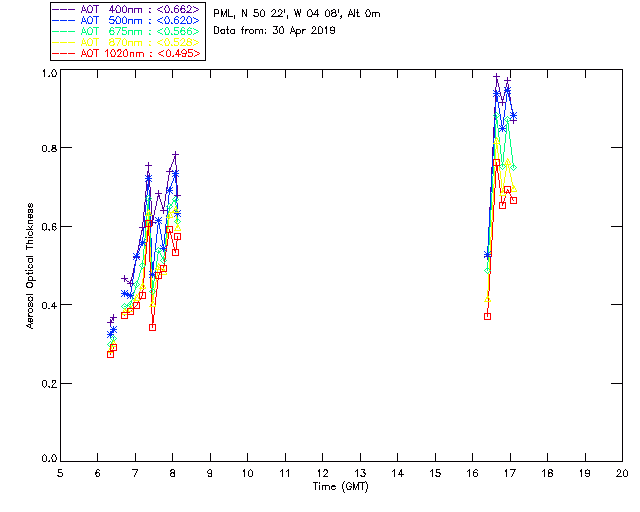This screenshot has height=512, width=640.
Task: Select the 0.4 y-axis tick label
Action: (x=49, y=305)
